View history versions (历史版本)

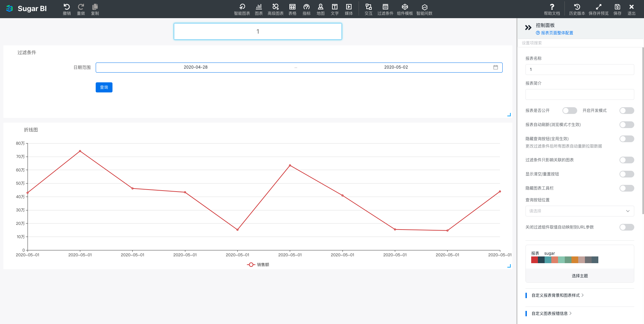click(x=577, y=9)
